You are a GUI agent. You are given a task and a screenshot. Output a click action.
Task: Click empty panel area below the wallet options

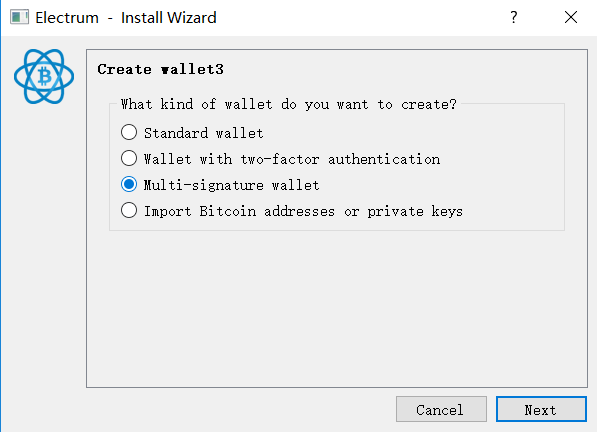point(337,308)
